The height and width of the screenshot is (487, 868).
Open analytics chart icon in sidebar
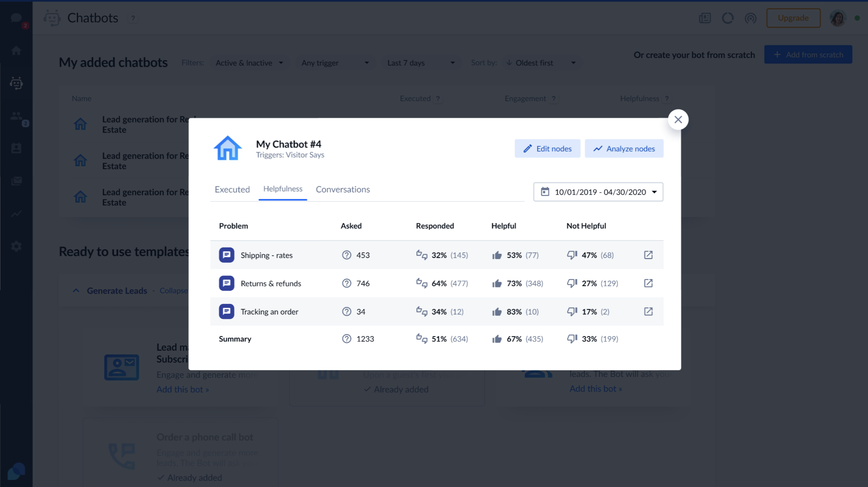(x=16, y=214)
